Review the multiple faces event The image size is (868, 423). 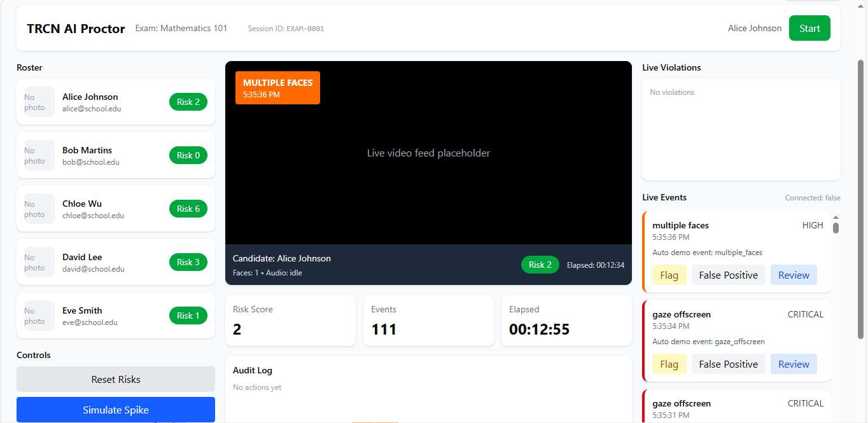point(794,275)
